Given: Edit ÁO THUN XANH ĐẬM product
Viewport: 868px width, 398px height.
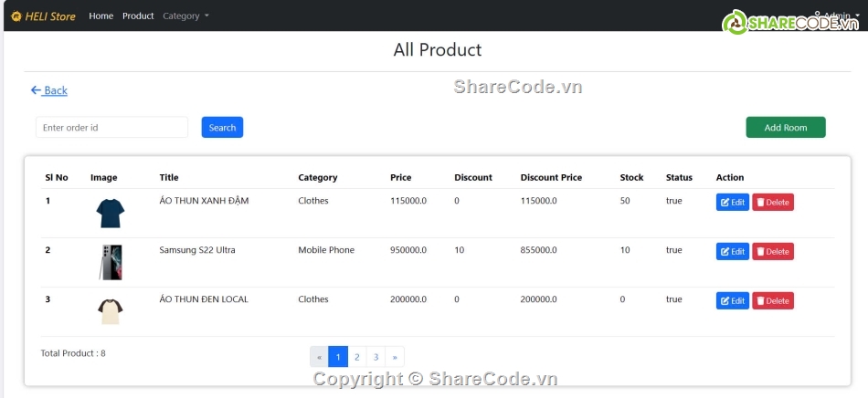Looking at the screenshot, I should click(733, 203).
